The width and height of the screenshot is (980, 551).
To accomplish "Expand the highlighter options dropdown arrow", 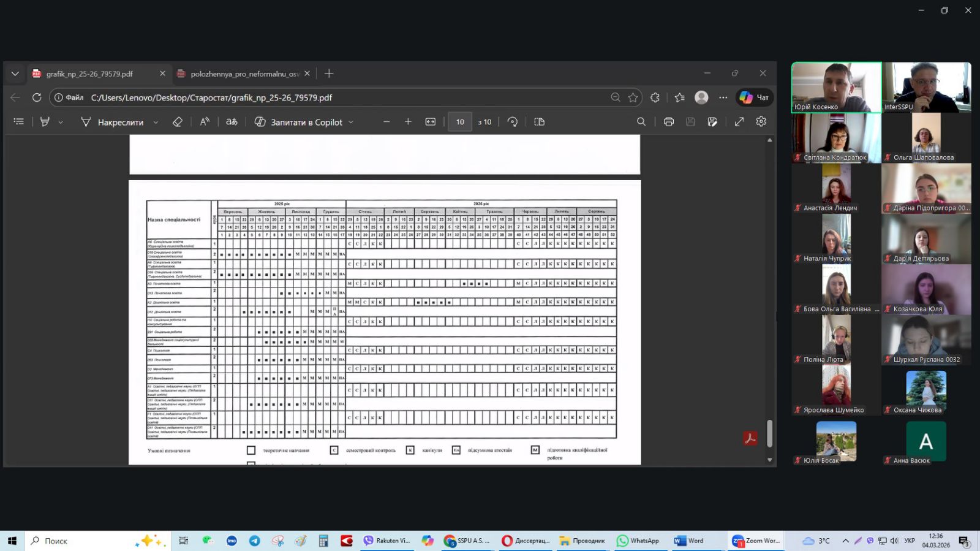I will [x=61, y=123].
